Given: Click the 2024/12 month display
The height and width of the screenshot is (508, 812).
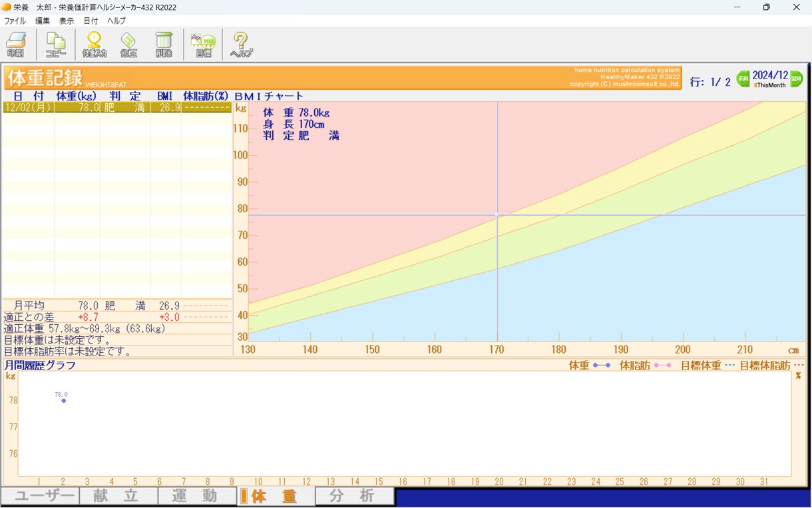Looking at the screenshot, I should point(770,76).
